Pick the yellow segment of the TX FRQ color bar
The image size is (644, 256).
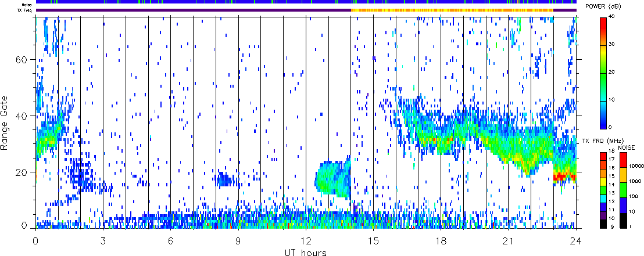(603, 182)
